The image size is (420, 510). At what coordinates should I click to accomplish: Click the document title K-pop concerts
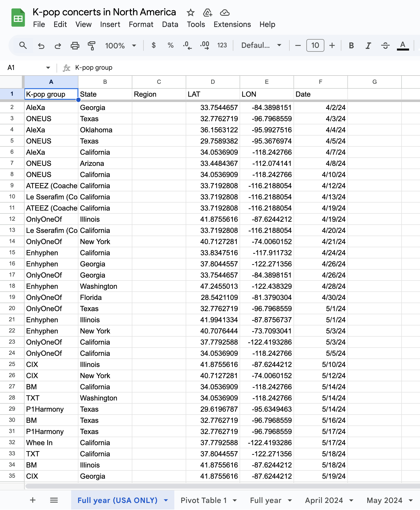coord(104,12)
